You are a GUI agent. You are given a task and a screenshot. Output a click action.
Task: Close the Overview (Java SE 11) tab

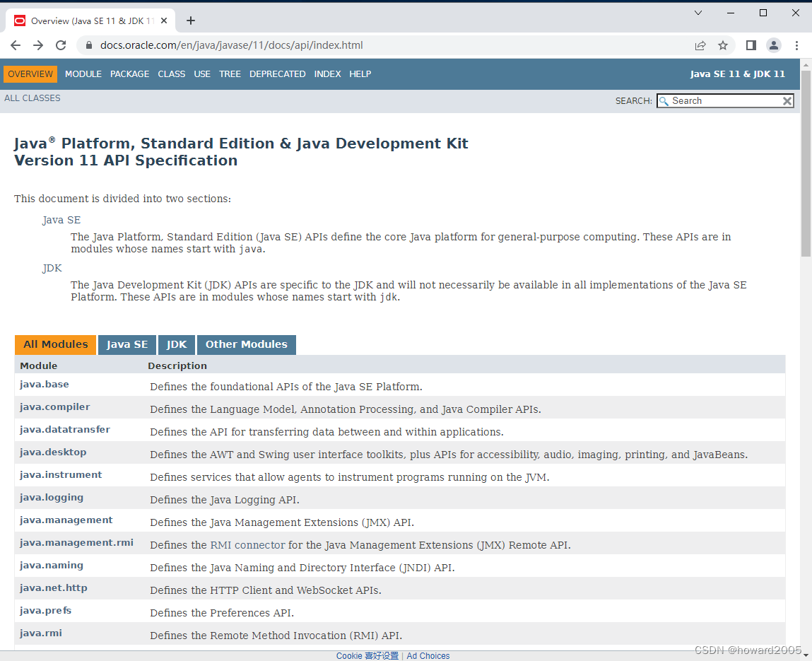coord(164,21)
